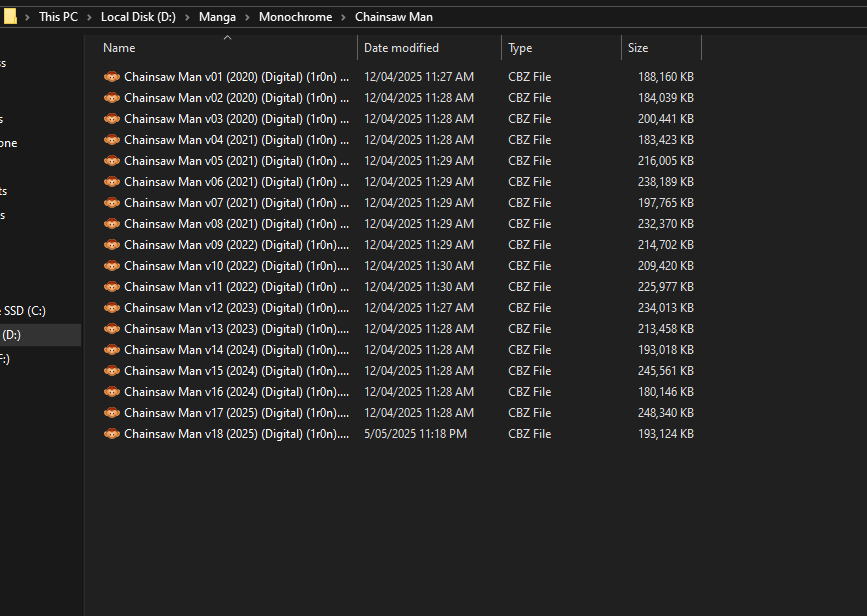Click size value 232,370 KB

[666, 224]
